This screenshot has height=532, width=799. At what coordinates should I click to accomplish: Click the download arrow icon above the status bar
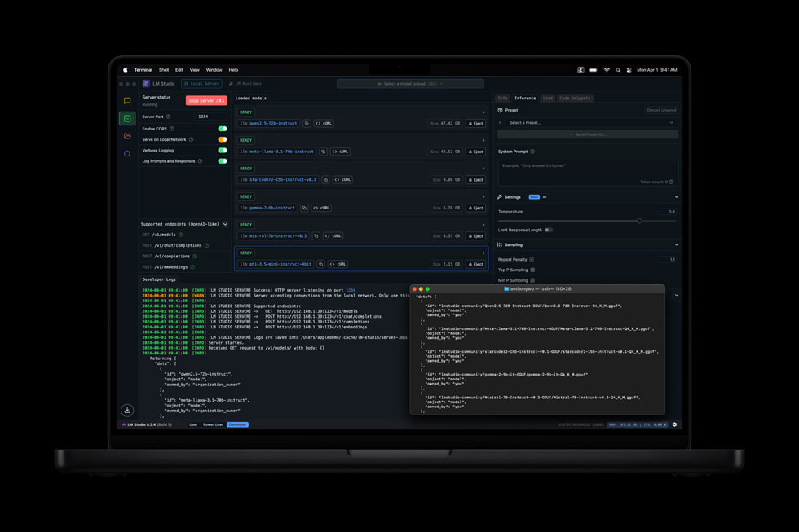click(x=127, y=410)
